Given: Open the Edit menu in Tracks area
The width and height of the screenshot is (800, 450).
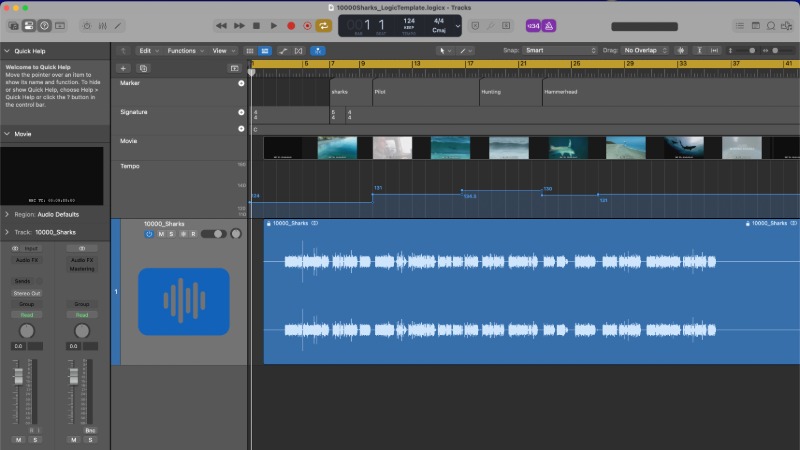Looking at the screenshot, I should pyautogui.click(x=148, y=50).
